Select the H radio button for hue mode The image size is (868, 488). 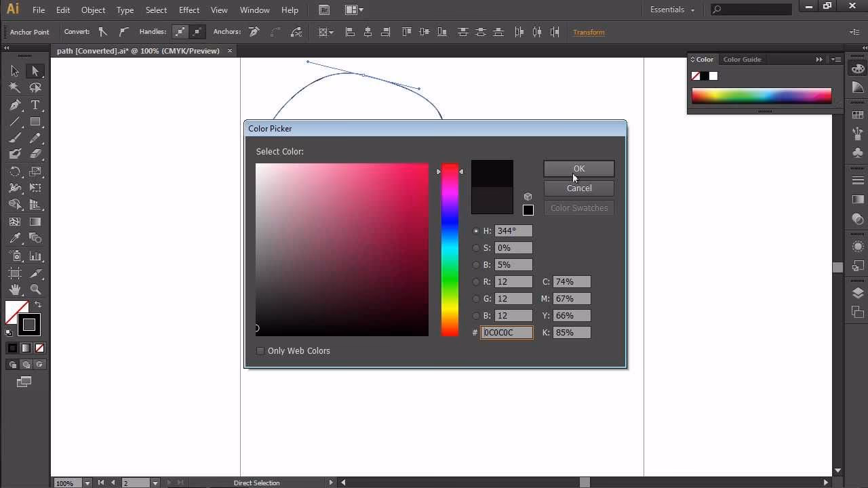click(476, 230)
